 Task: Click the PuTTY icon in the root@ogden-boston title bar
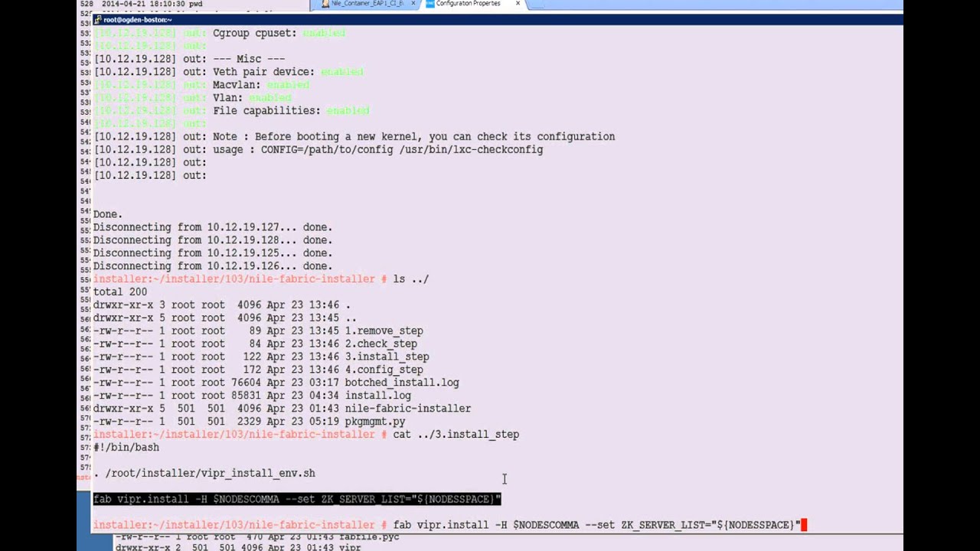pyautogui.click(x=97, y=20)
